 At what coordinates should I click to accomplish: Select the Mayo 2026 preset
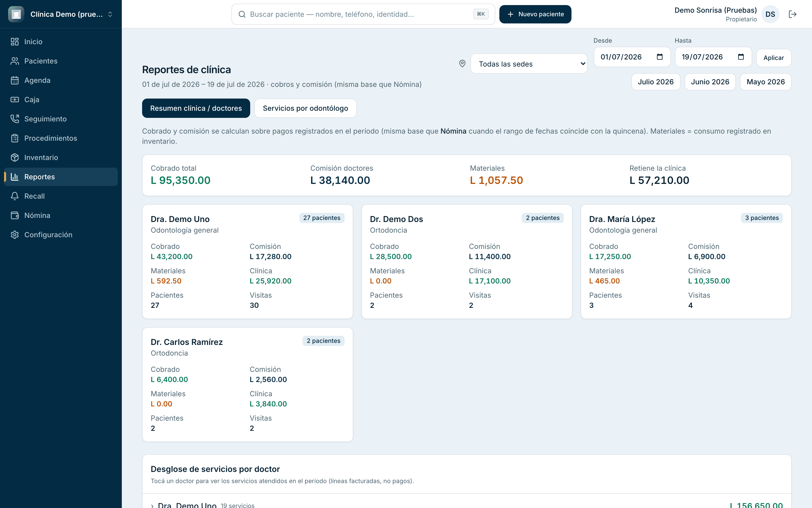(765, 82)
